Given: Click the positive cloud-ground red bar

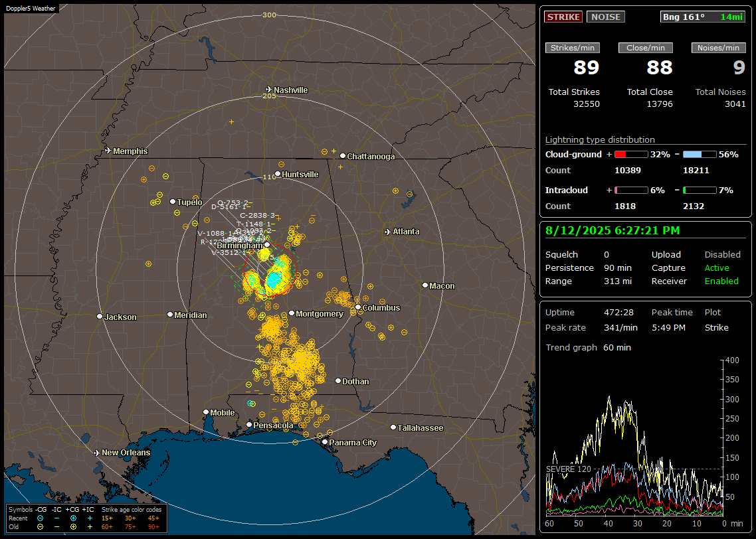Looking at the screenshot, I should (x=632, y=155).
